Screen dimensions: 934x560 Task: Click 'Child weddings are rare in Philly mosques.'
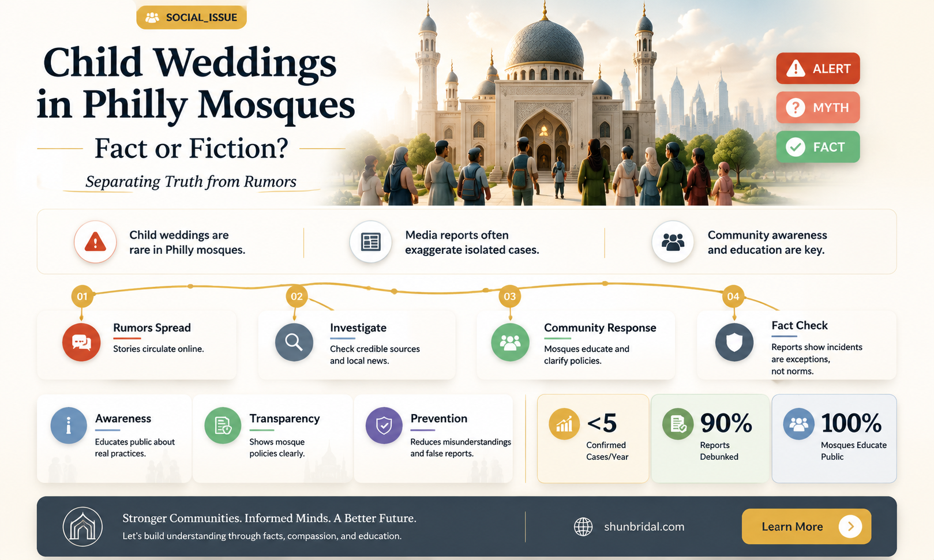coord(187,242)
